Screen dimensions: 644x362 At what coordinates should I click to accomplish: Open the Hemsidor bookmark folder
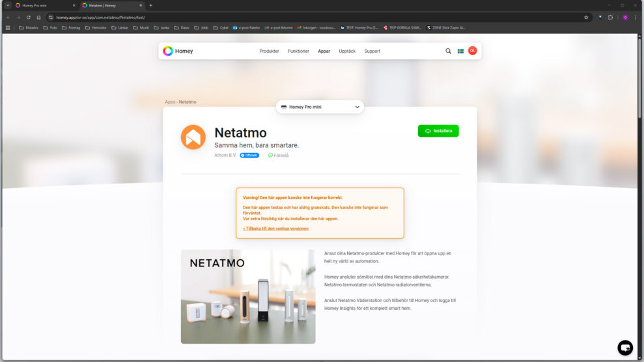96,28
